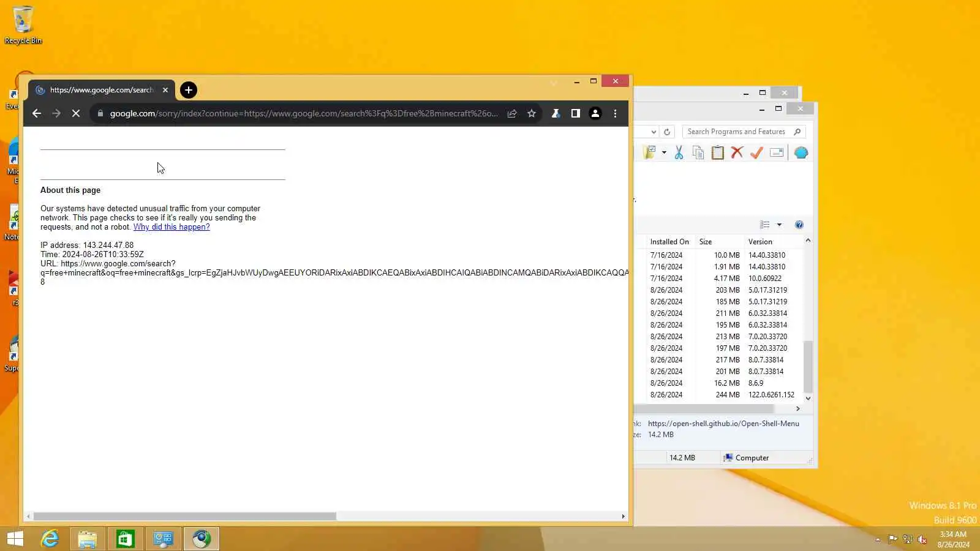
Task: Click the folder options toolbar icon
Action: click(x=649, y=152)
